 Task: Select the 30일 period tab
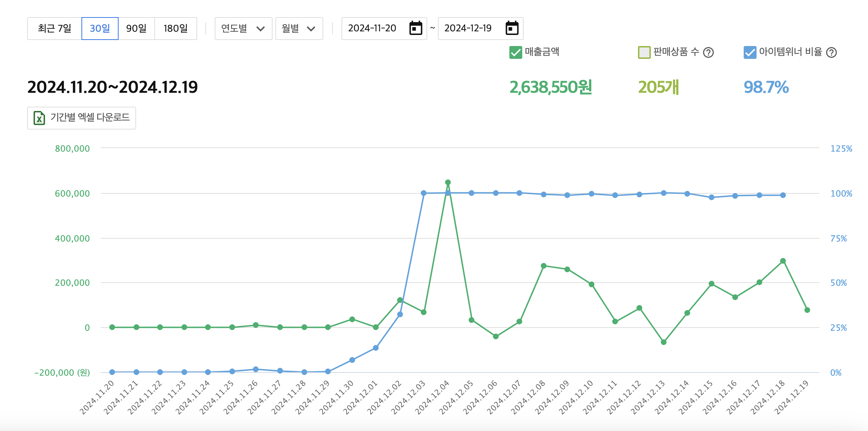click(x=100, y=29)
